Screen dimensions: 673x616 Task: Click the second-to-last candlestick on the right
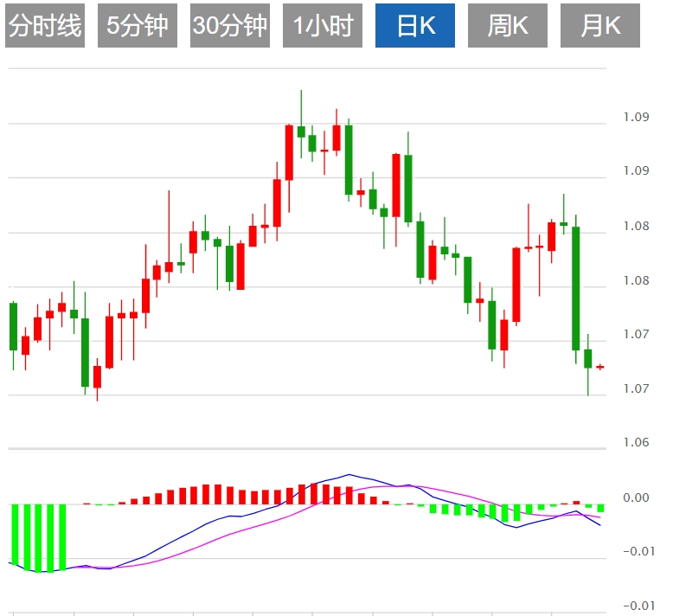587,358
